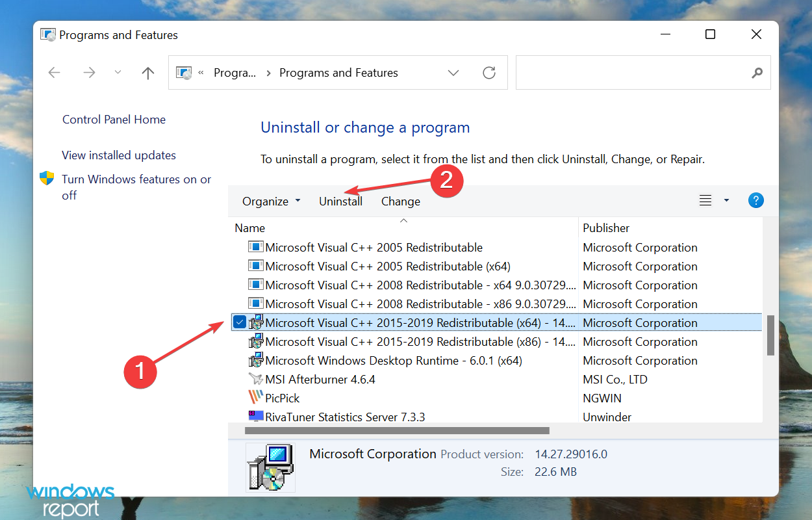
Task: Click the truncated Progra... breadcrumb
Action: coord(235,73)
